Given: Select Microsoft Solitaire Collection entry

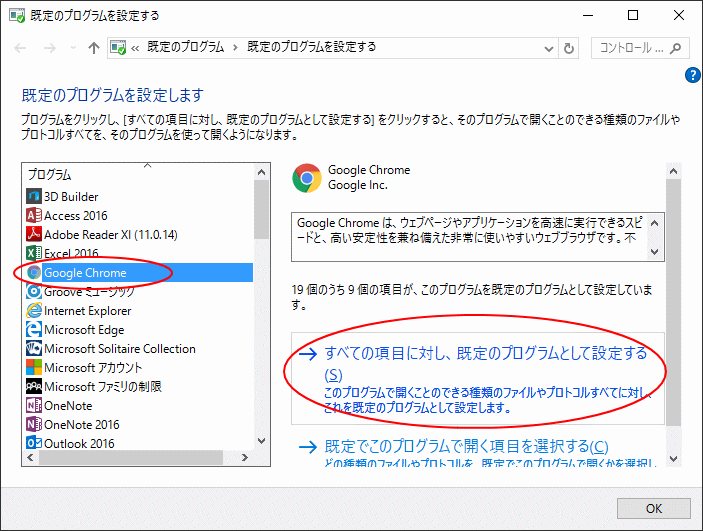Looking at the screenshot, I should point(139,348).
